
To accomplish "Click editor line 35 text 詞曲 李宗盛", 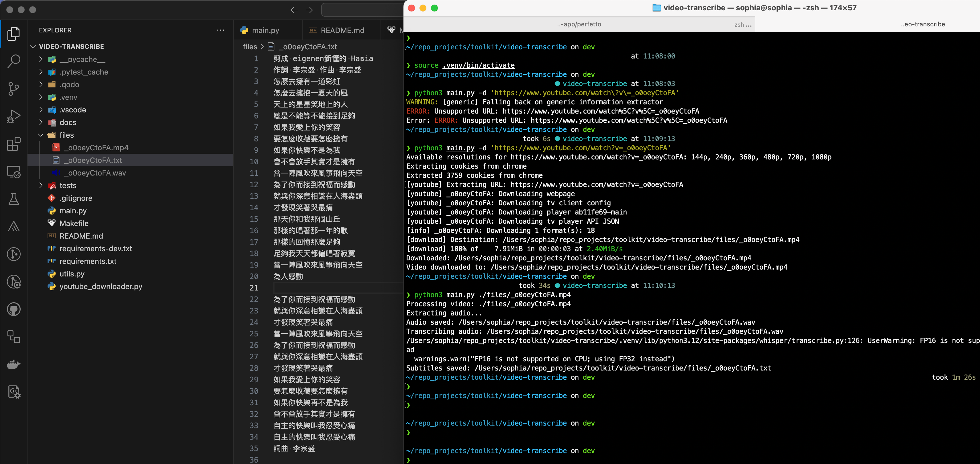I will pos(294,449).
